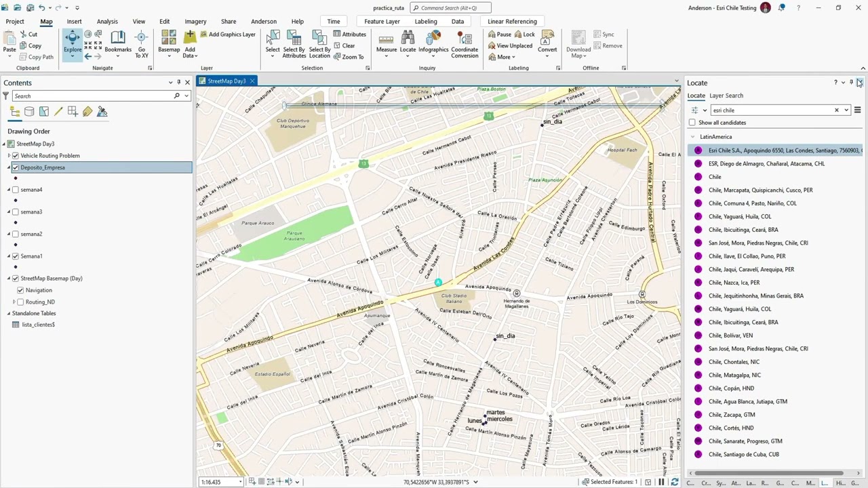Uncheck the Navigation sublayer
The width and height of the screenshot is (868, 488).
tap(20, 290)
